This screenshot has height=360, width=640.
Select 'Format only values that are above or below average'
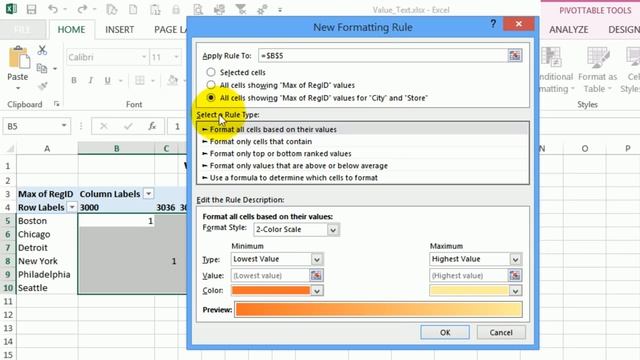pos(362,166)
